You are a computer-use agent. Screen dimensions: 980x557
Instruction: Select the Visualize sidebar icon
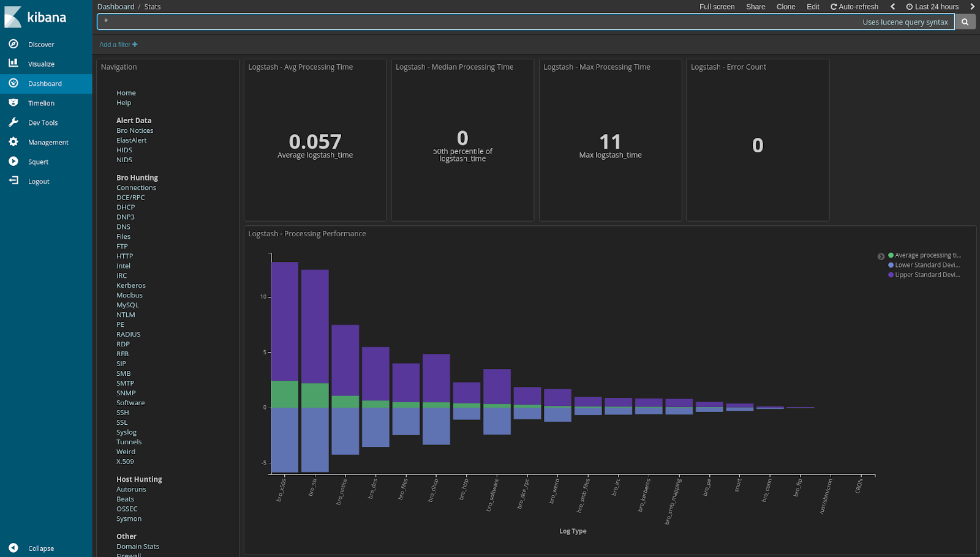click(x=40, y=64)
